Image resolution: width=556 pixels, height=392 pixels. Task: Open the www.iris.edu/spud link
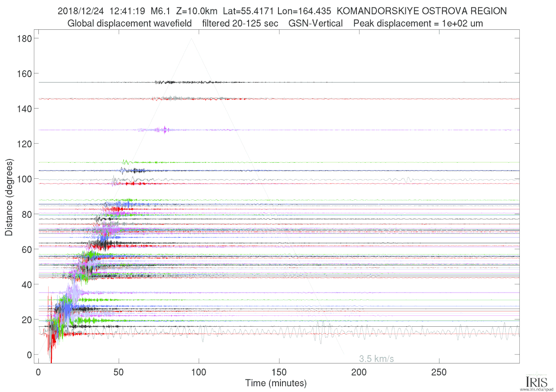tap(536, 390)
